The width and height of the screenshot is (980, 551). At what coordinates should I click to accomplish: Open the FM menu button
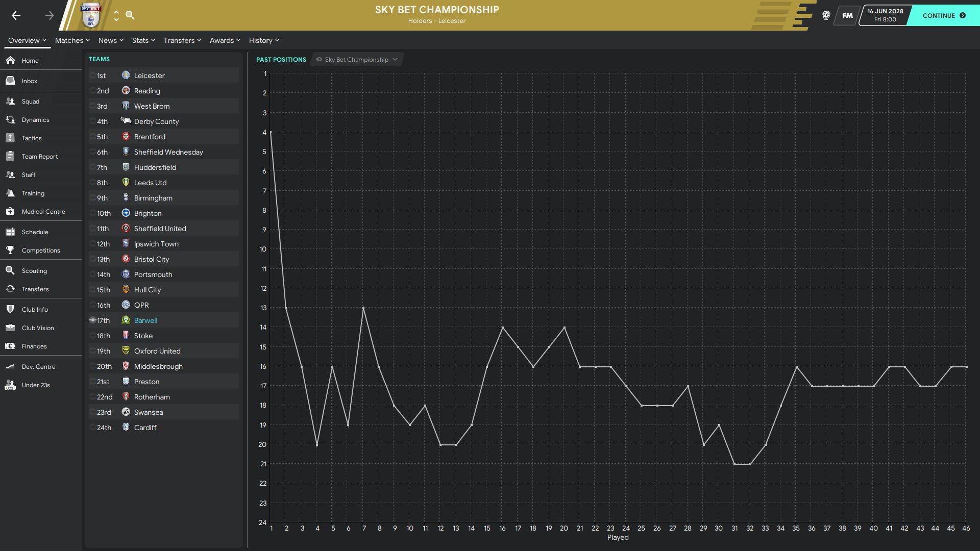[847, 15]
